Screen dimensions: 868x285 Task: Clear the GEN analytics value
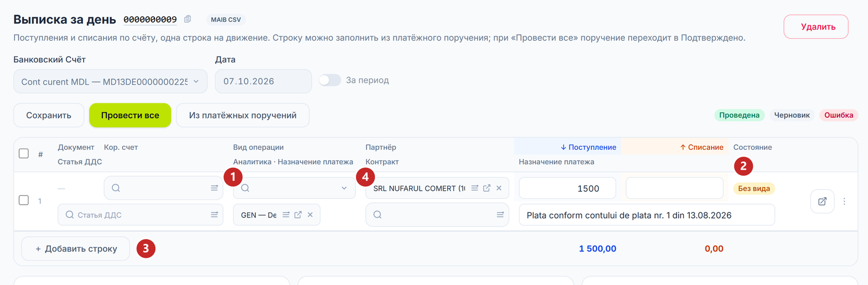[x=310, y=214]
